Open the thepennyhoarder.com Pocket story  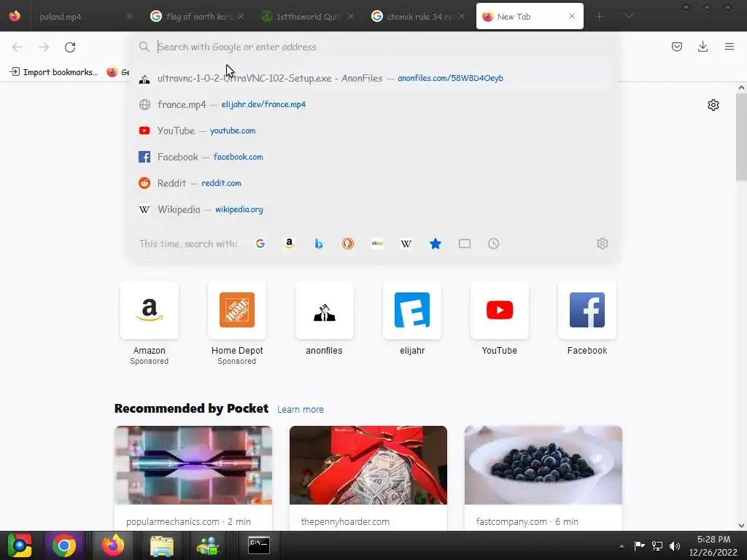point(368,478)
